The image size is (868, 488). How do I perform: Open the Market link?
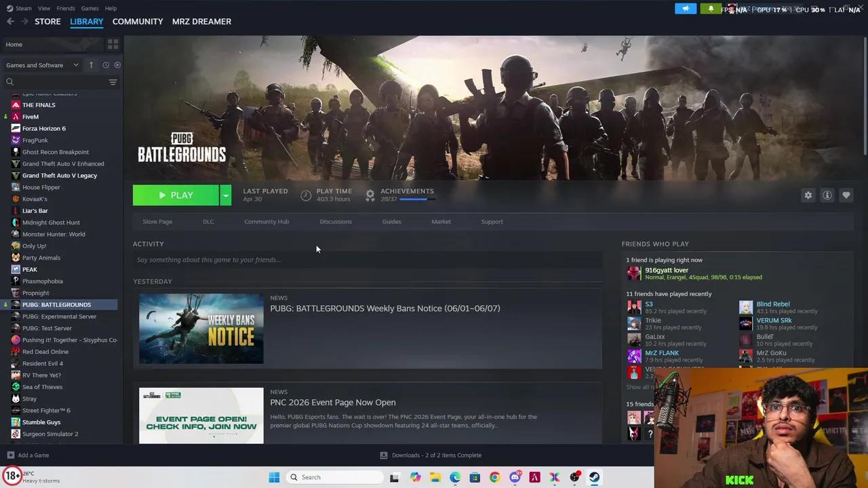click(x=441, y=222)
